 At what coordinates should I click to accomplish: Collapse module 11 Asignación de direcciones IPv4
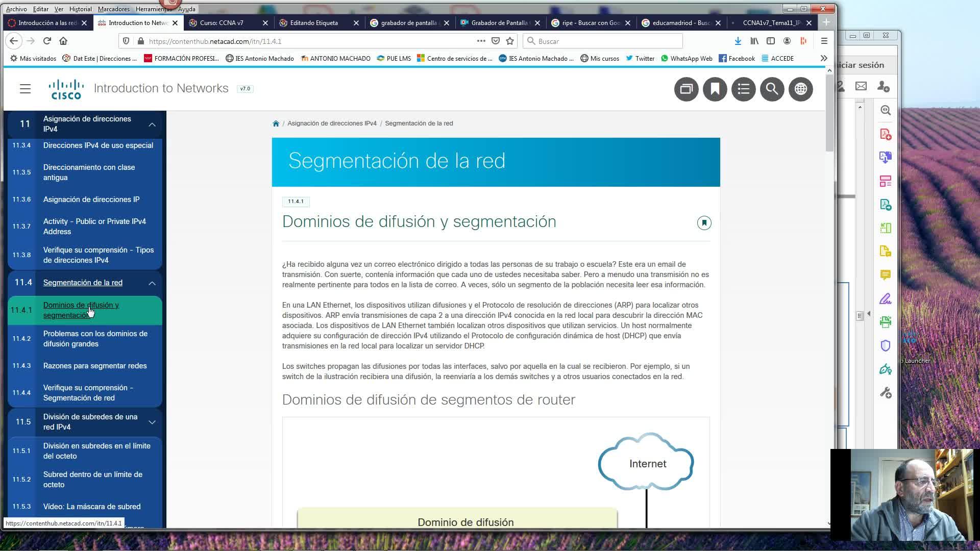152,124
